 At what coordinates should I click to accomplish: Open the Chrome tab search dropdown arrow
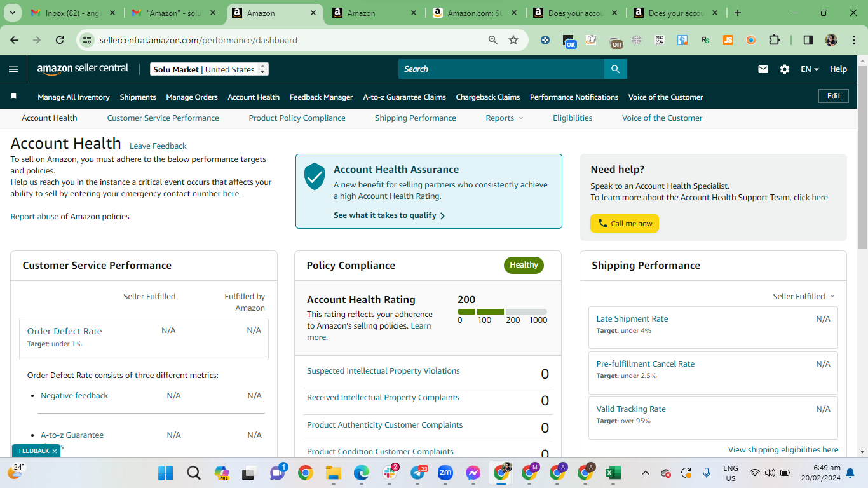pyautogui.click(x=13, y=13)
